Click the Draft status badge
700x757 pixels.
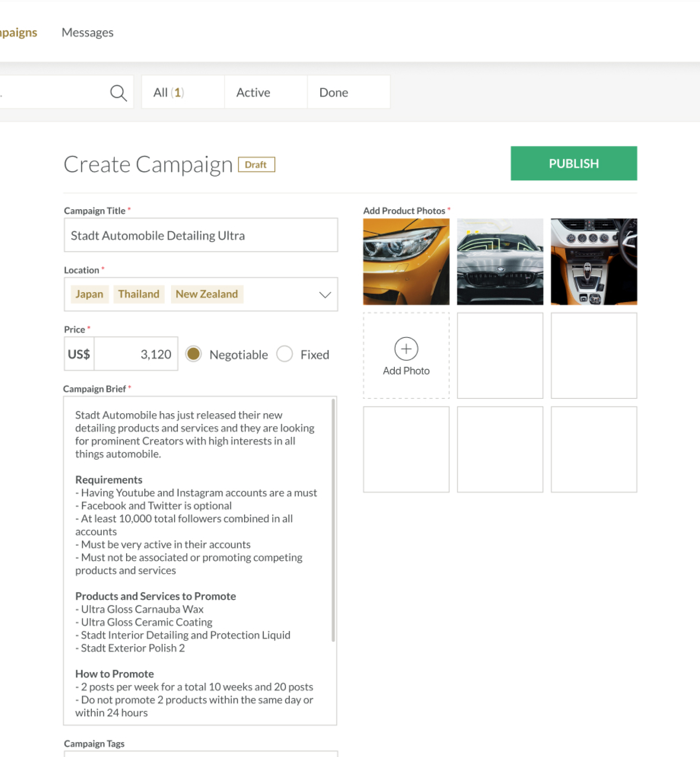(x=256, y=165)
